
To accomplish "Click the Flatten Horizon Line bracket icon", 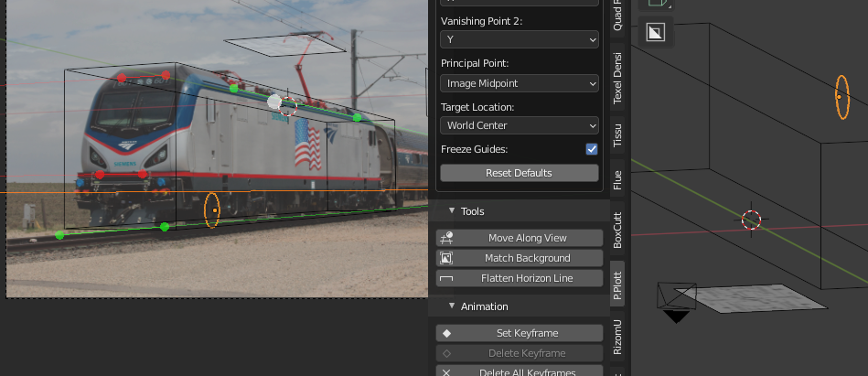I will (446, 279).
